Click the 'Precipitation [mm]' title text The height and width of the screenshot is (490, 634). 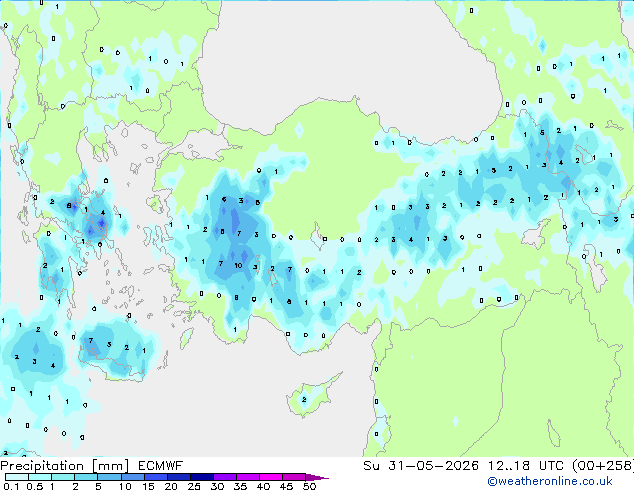click(65, 466)
